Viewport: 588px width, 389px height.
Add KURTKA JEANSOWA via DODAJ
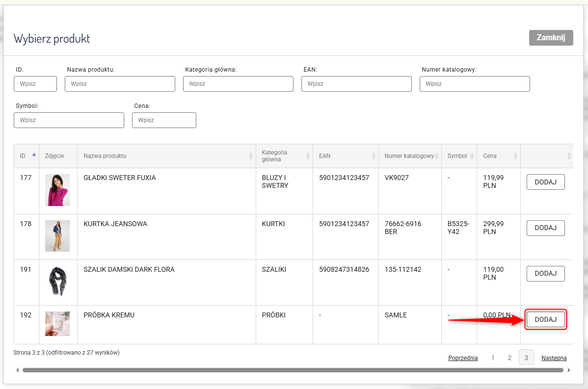[545, 228]
